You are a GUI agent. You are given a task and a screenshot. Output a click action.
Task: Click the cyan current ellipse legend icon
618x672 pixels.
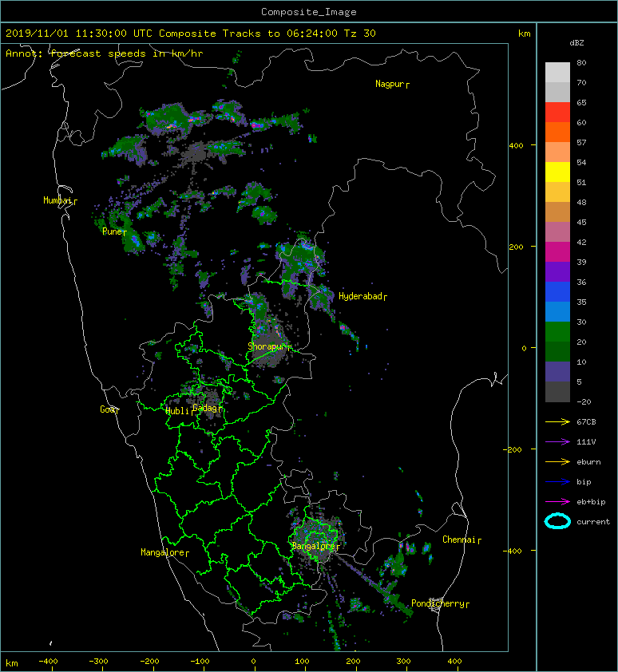557,522
